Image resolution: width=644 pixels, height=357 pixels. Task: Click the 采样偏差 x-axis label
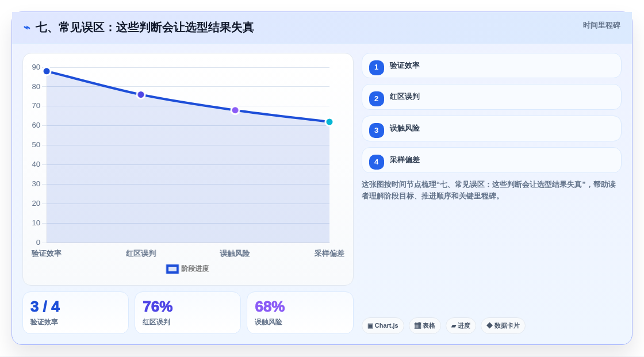(329, 254)
